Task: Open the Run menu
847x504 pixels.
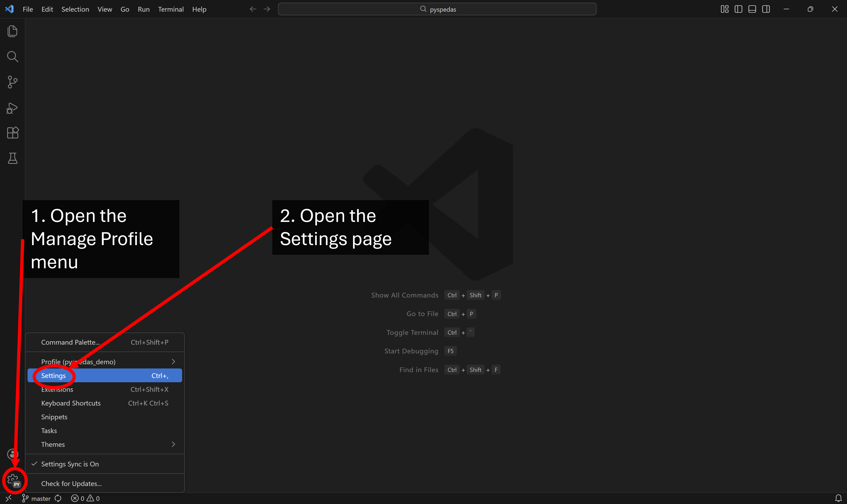Action: pos(144,9)
